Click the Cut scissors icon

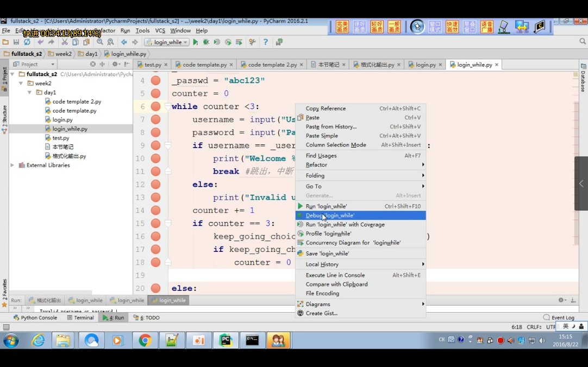pyautogui.click(x=64, y=42)
